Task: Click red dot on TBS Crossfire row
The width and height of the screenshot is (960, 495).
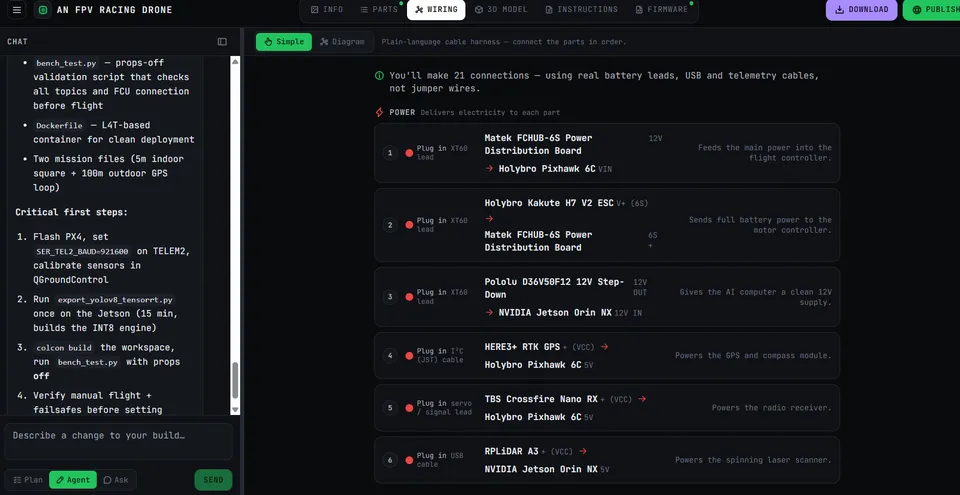Action: (409, 407)
